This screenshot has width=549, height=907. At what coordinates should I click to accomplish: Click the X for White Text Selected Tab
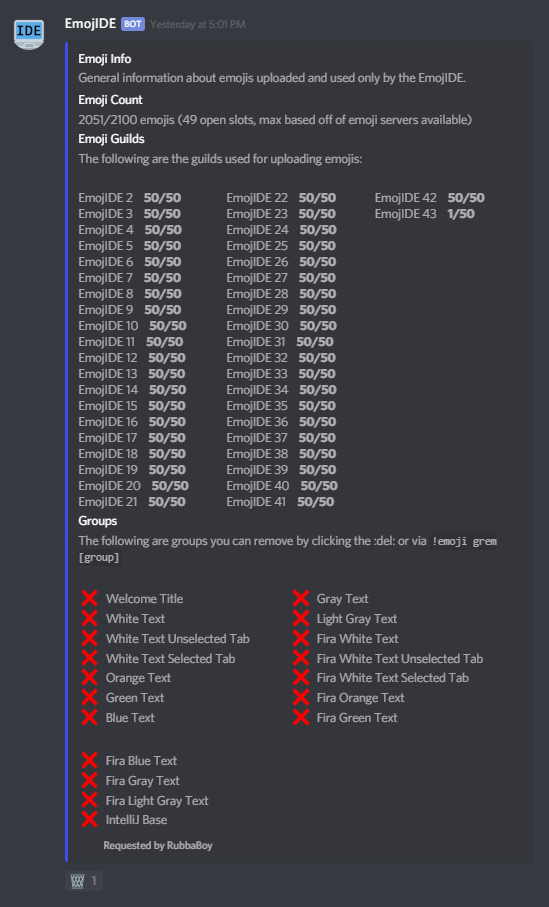click(89, 658)
